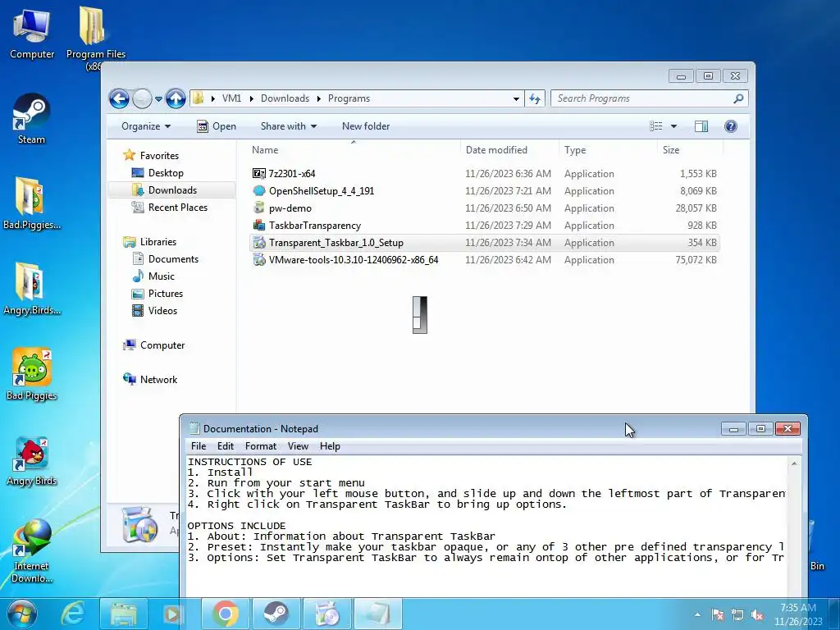Click the OpenShell file icon
Screen dimensions: 840x630
point(258,190)
